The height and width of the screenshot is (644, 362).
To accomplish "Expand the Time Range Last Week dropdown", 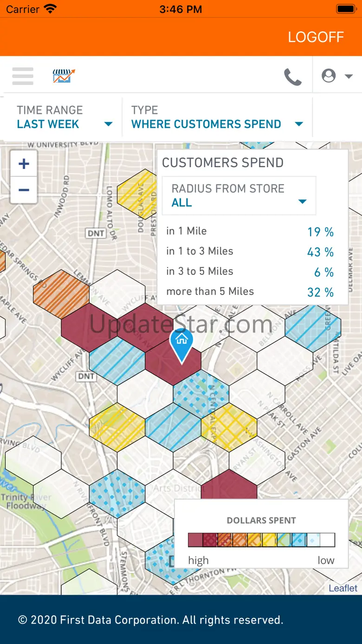I will [65, 117].
